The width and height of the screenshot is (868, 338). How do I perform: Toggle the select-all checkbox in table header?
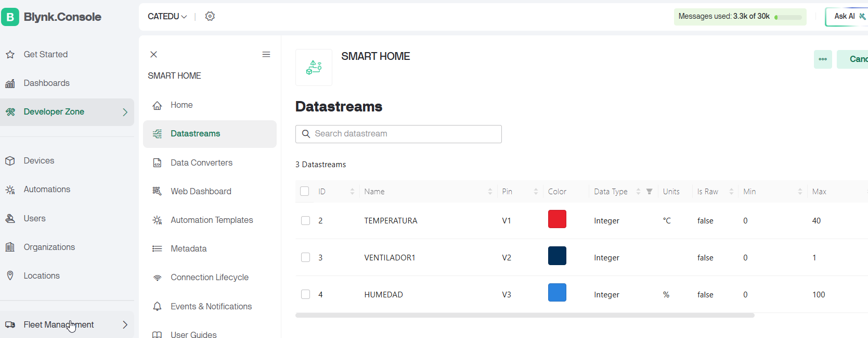(305, 191)
